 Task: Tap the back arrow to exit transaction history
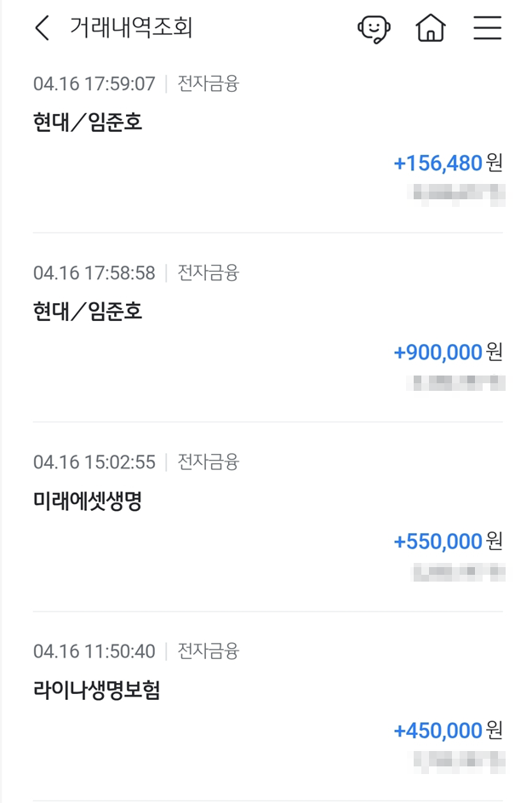[41, 27]
